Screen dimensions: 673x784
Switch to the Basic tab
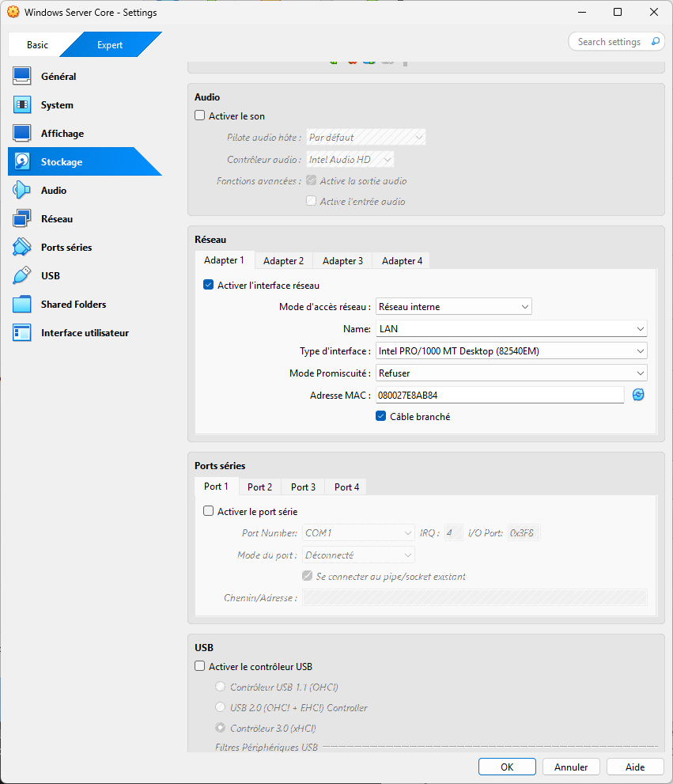(37, 44)
